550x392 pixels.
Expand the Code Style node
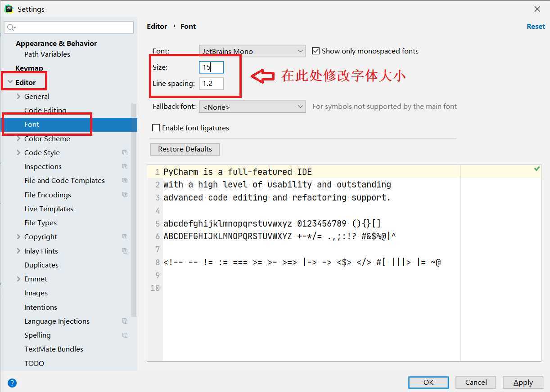coord(18,152)
